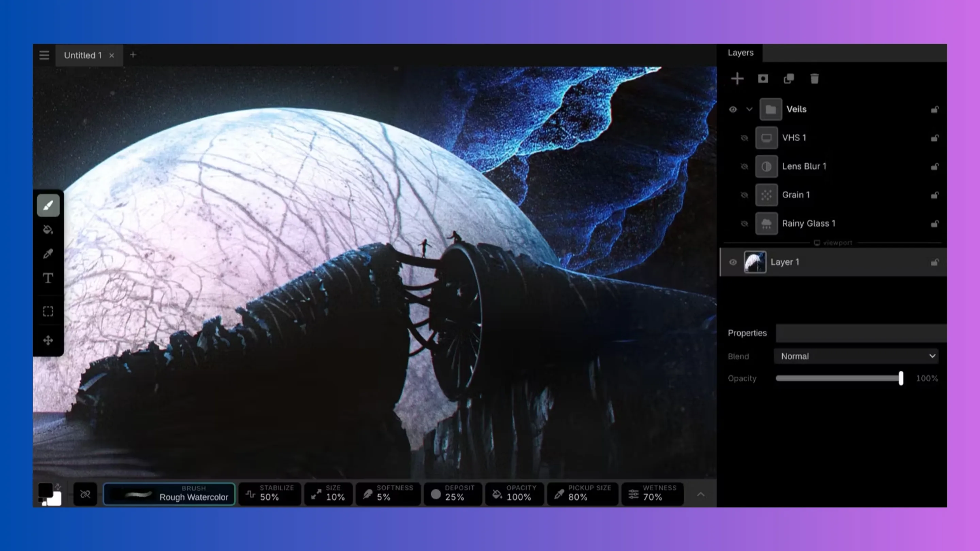Duplicate the selected layer

coord(789,79)
